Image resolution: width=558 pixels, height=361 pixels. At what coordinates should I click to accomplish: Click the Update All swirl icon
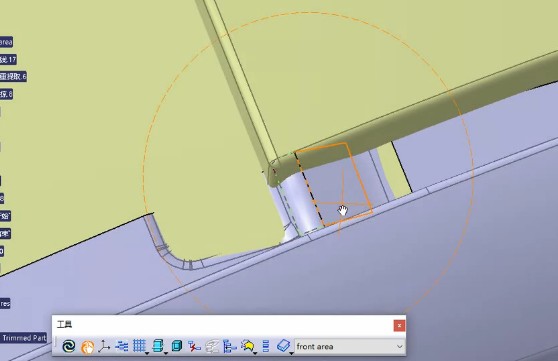[69, 346]
